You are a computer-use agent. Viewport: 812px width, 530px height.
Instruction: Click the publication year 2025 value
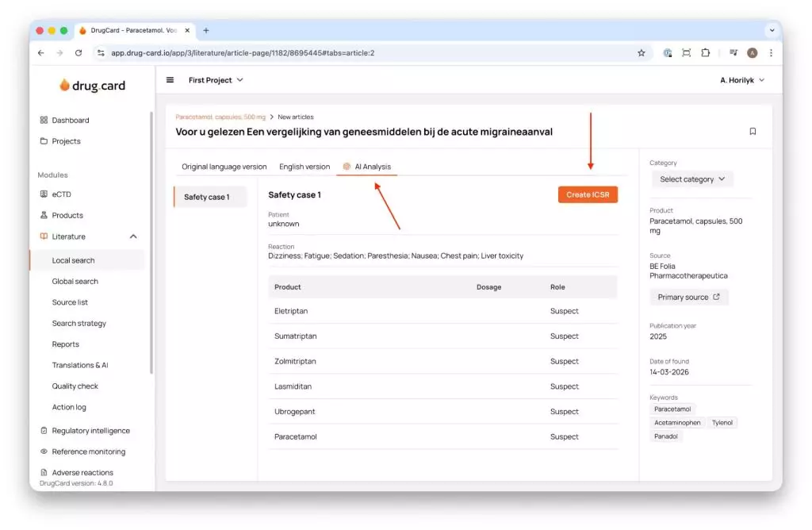click(658, 336)
